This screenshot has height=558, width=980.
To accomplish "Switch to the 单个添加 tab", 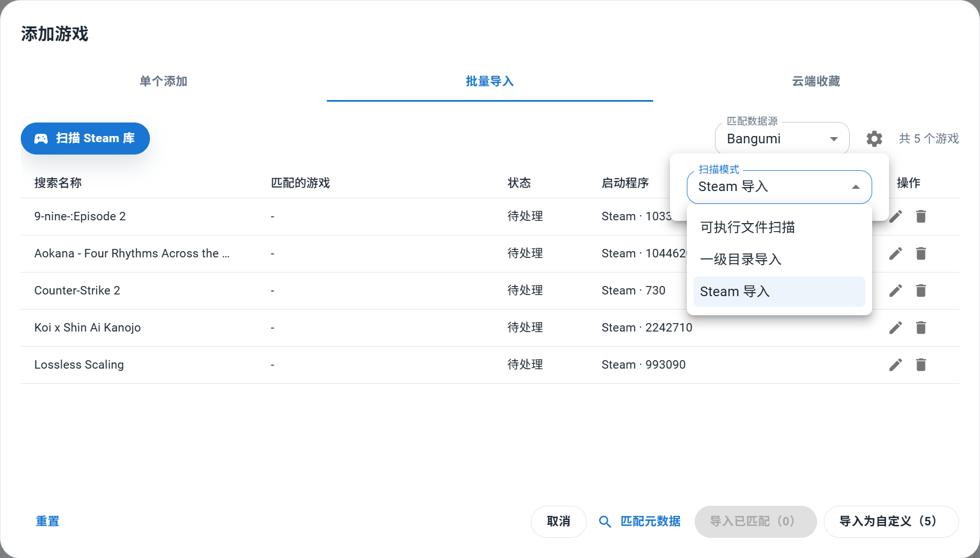I will click(163, 81).
